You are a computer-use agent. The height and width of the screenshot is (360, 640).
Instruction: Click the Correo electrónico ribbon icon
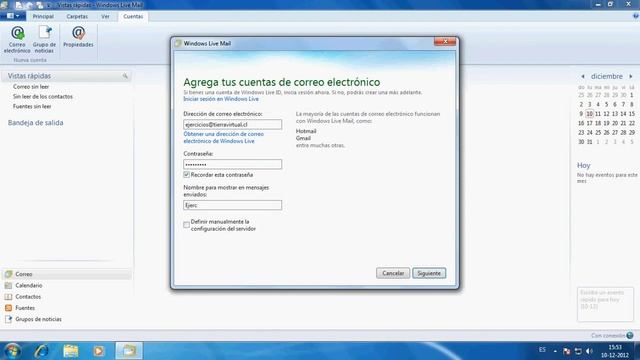point(17,39)
